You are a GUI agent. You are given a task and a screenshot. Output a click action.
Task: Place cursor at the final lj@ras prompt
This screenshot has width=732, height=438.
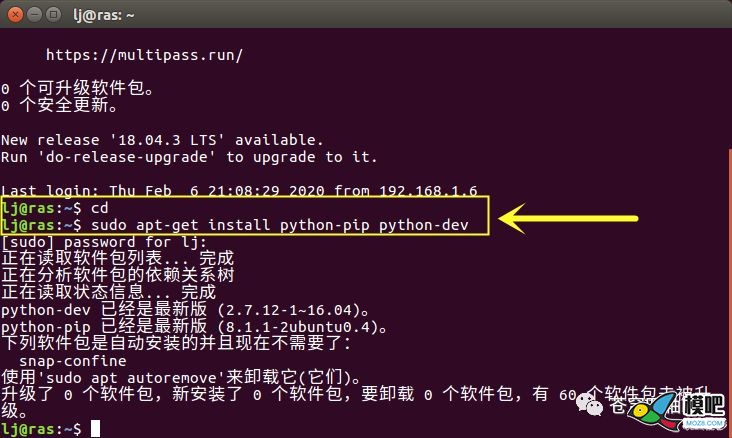coord(95,428)
